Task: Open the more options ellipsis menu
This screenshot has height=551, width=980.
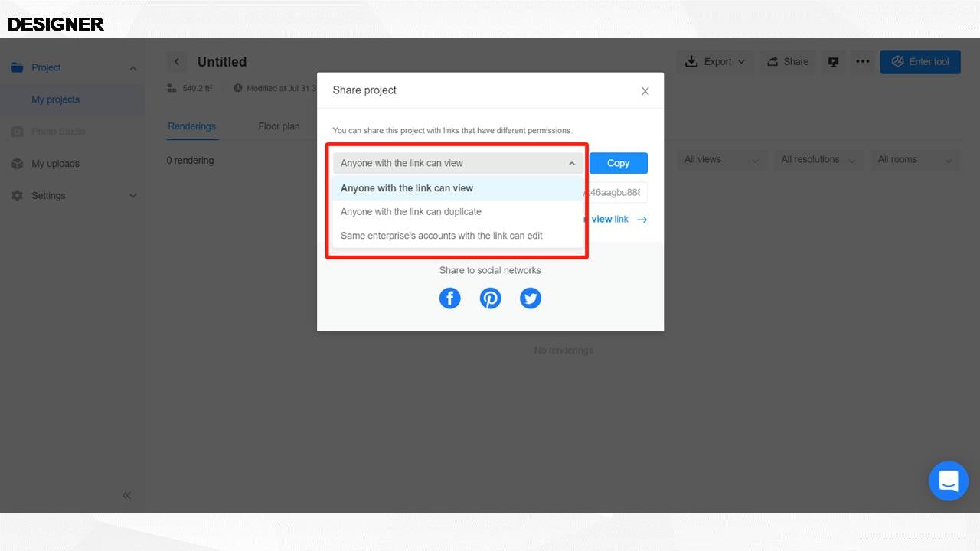Action: (x=863, y=62)
